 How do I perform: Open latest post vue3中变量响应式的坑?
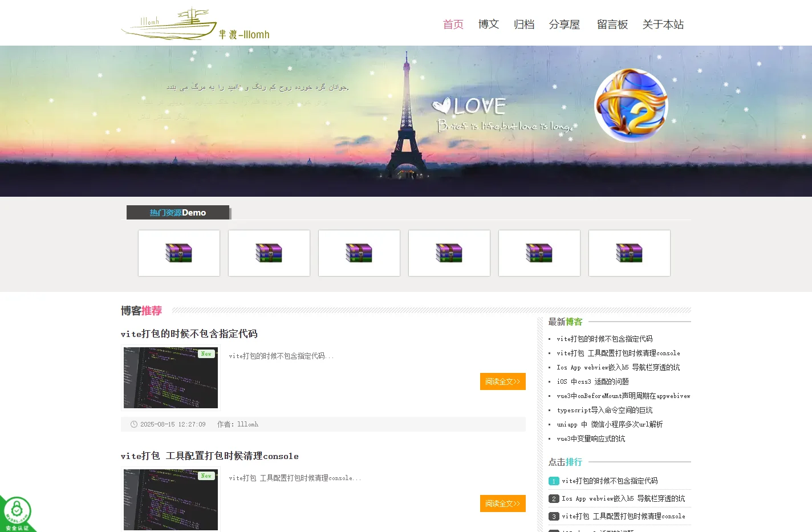point(591,438)
